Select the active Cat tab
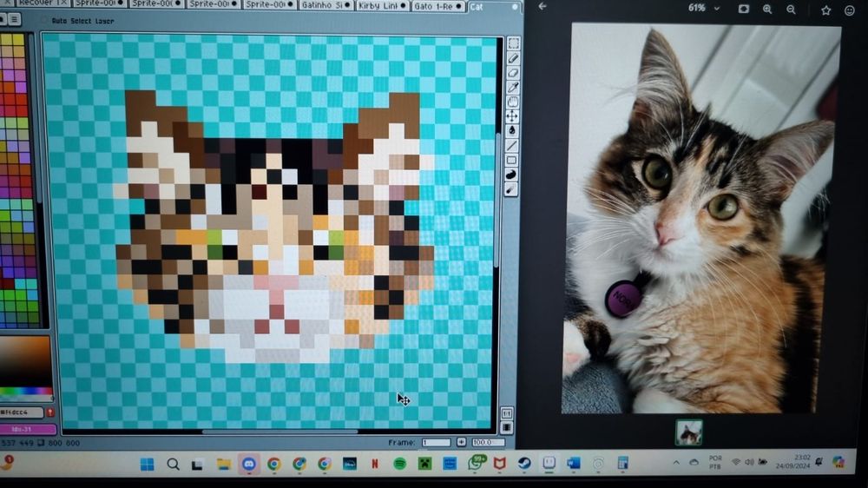868x488 pixels. point(495,7)
